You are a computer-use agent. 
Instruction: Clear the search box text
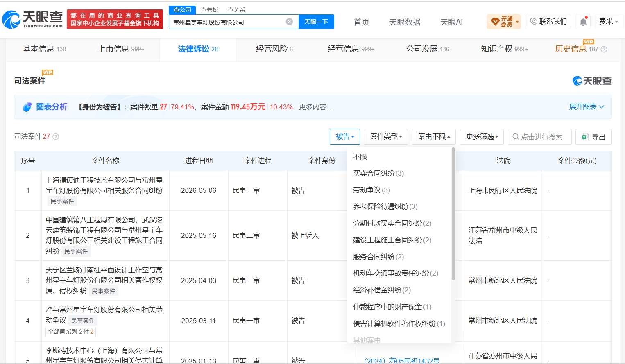289,22
